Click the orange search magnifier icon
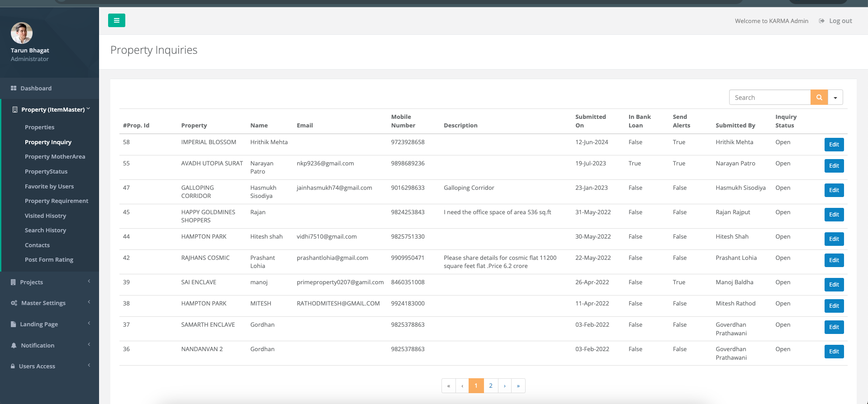This screenshot has height=404, width=868. point(819,98)
